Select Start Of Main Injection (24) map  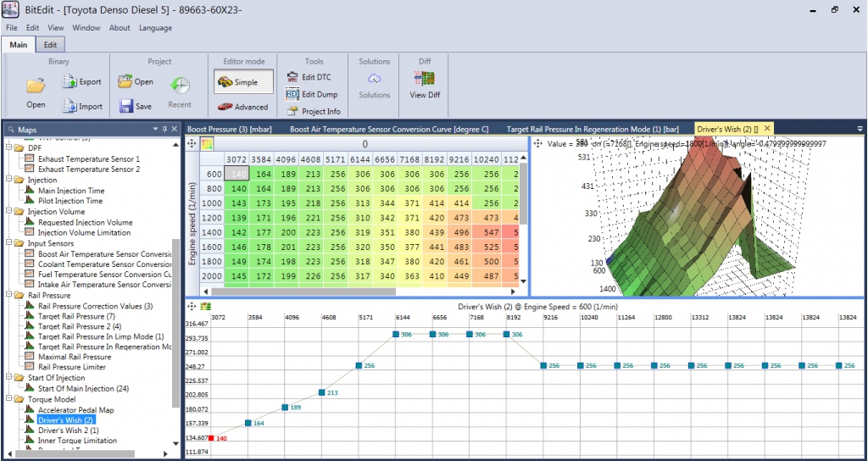[84, 388]
